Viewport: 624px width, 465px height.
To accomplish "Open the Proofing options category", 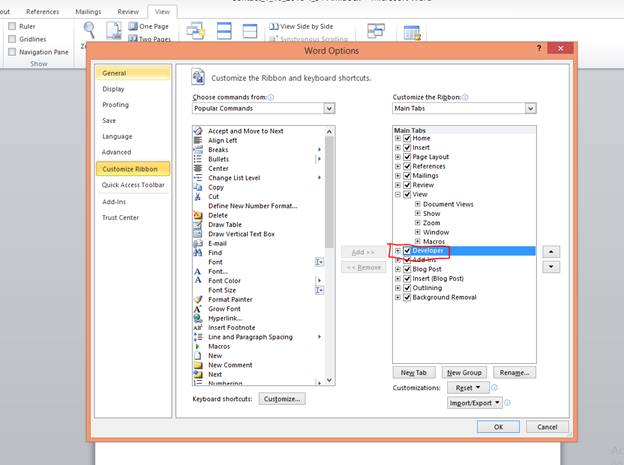I will pyautogui.click(x=133, y=105).
